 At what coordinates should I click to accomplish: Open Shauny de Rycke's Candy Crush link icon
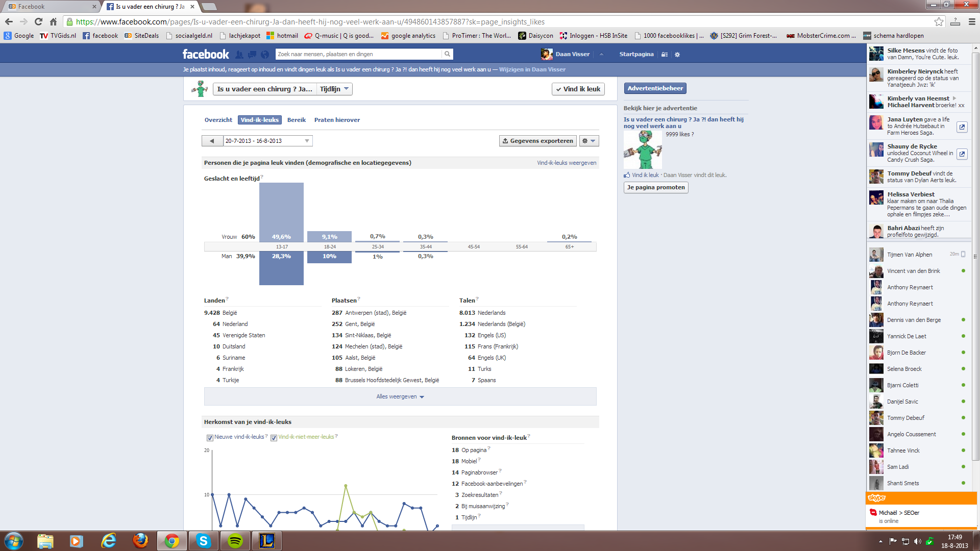[x=962, y=154]
